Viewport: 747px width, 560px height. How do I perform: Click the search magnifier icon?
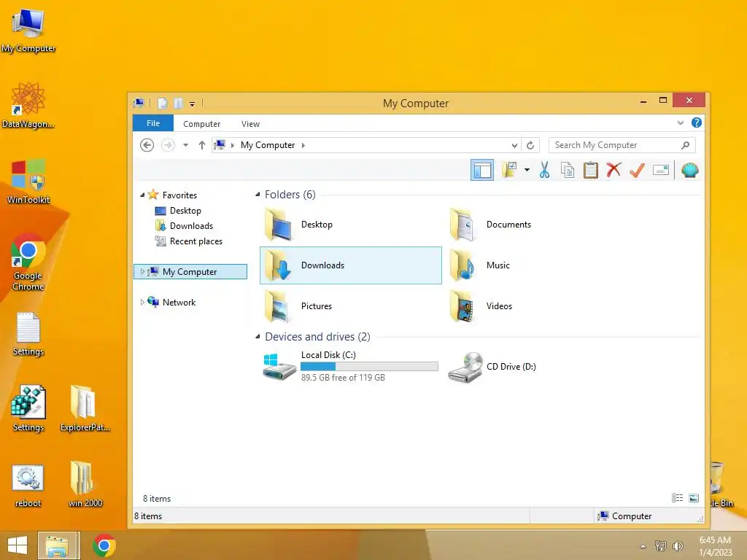tap(686, 145)
